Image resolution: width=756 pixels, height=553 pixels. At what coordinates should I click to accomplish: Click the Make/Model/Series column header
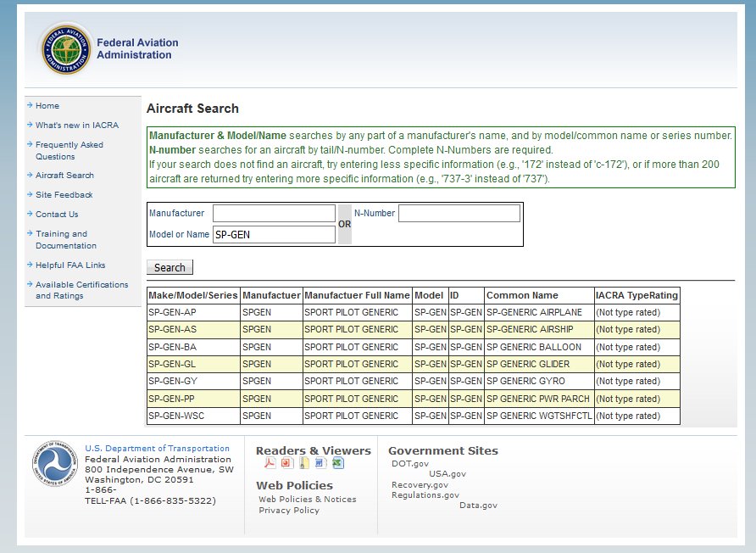click(x=193, y=295)
